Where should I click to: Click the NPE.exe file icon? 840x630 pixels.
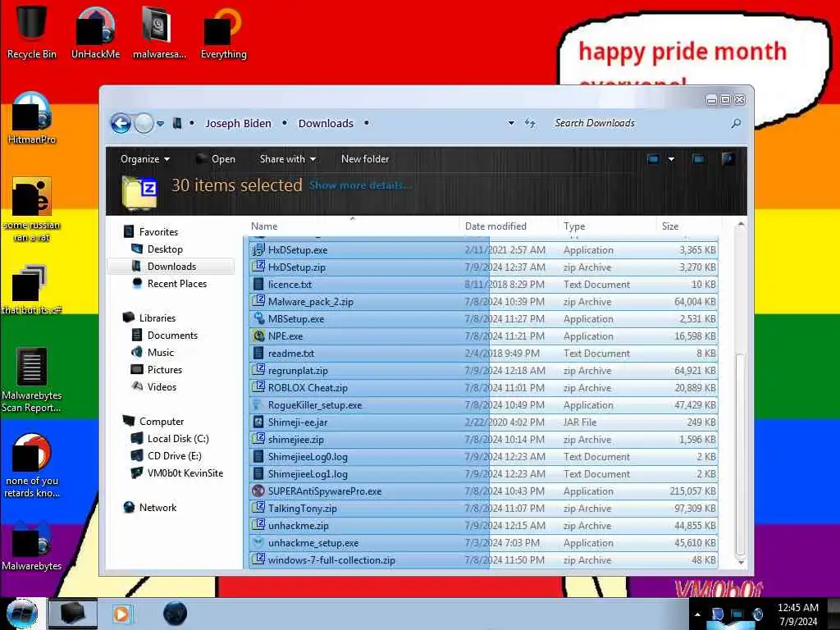coord(258,336)
